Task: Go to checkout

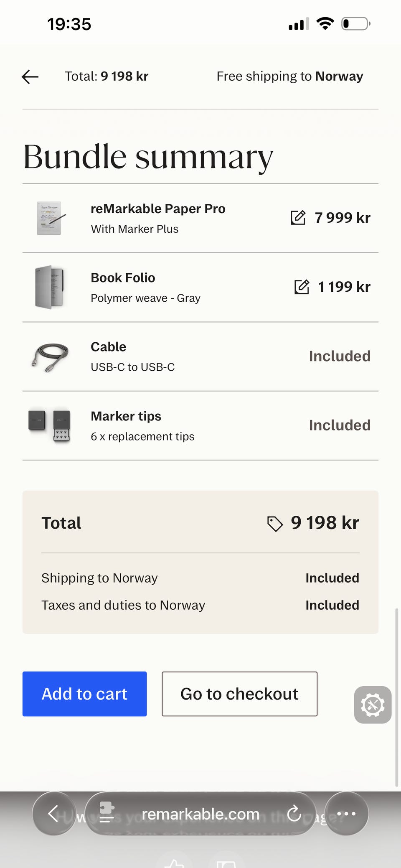Action: [239, 694]
